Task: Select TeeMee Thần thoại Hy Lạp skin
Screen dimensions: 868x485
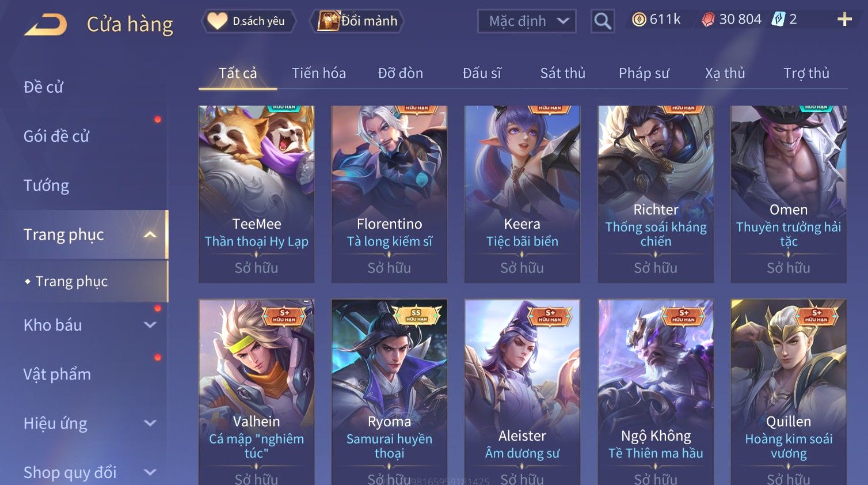Action: pyautogui.click(x=257, y=194)
